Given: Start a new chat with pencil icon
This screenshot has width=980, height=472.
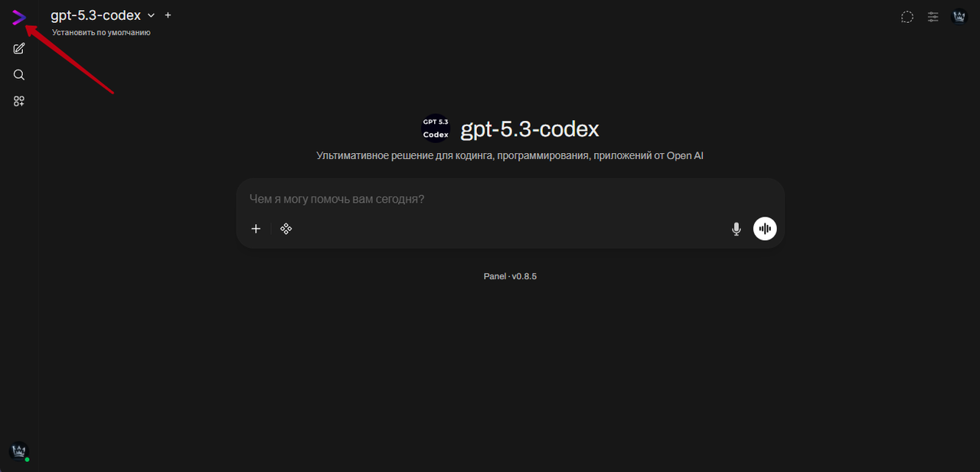Looking at the screenshot, I should point(19,49).
